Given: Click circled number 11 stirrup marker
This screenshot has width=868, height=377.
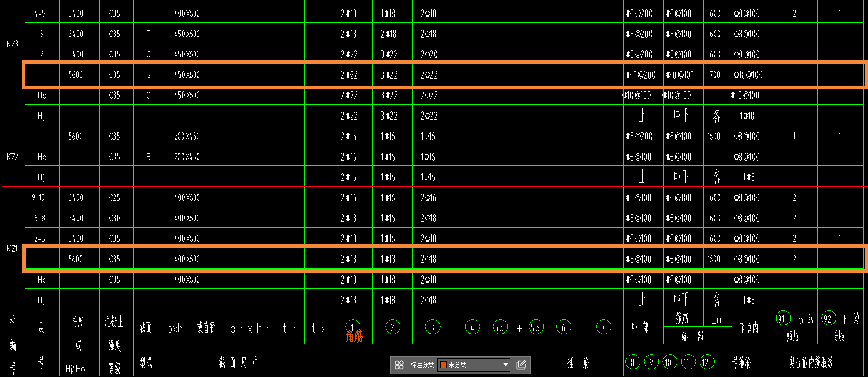Looking at the screenshot, I should (x=688, y=362).
